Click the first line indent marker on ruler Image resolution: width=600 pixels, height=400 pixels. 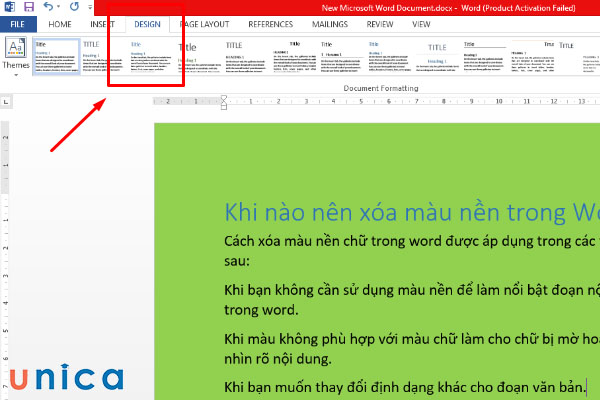[x=224, y=98]
